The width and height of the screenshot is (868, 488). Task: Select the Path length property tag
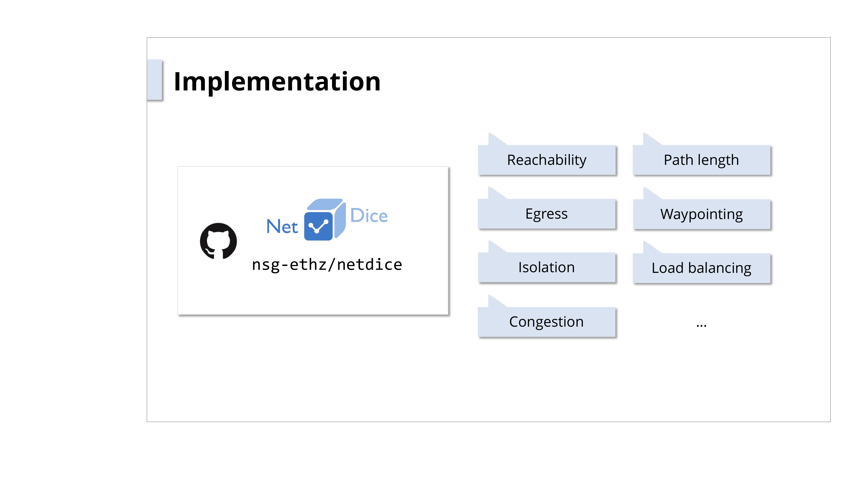(x=701, y=160)
